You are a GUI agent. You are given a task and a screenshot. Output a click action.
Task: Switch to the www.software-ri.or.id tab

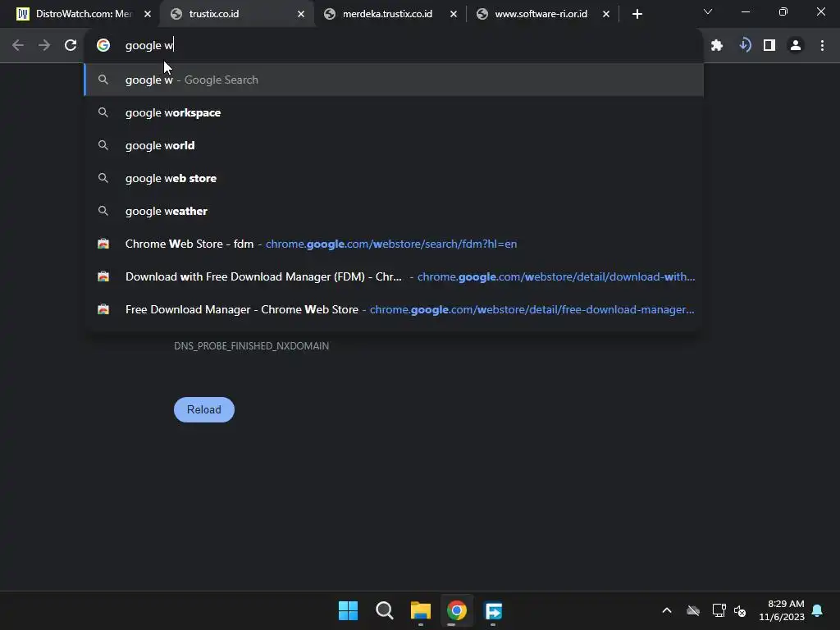[541, 14]
